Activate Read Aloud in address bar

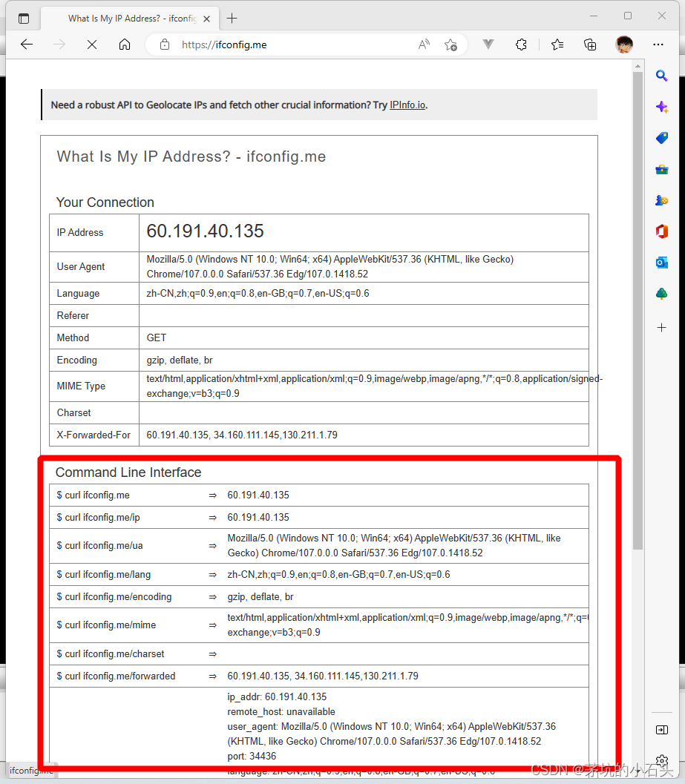point(424,45)
